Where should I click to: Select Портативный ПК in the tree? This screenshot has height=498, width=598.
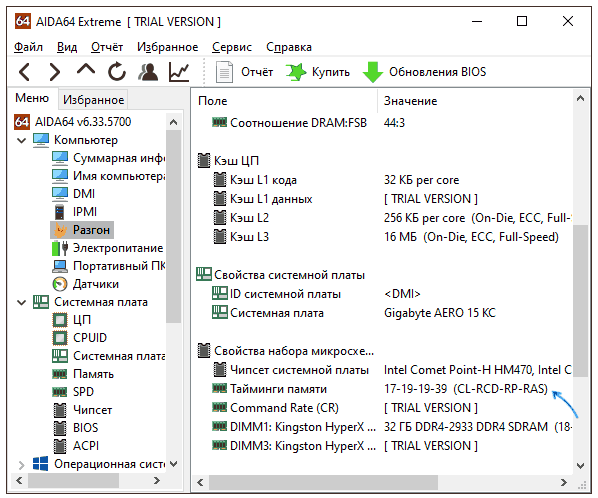click(x=108, y=266)
